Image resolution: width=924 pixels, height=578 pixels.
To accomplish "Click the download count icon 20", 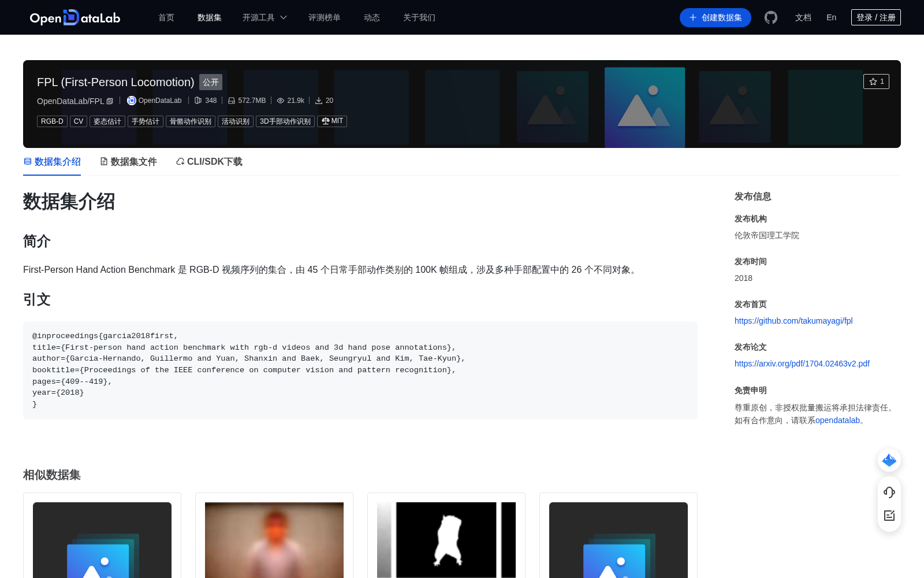I will 319,101.
